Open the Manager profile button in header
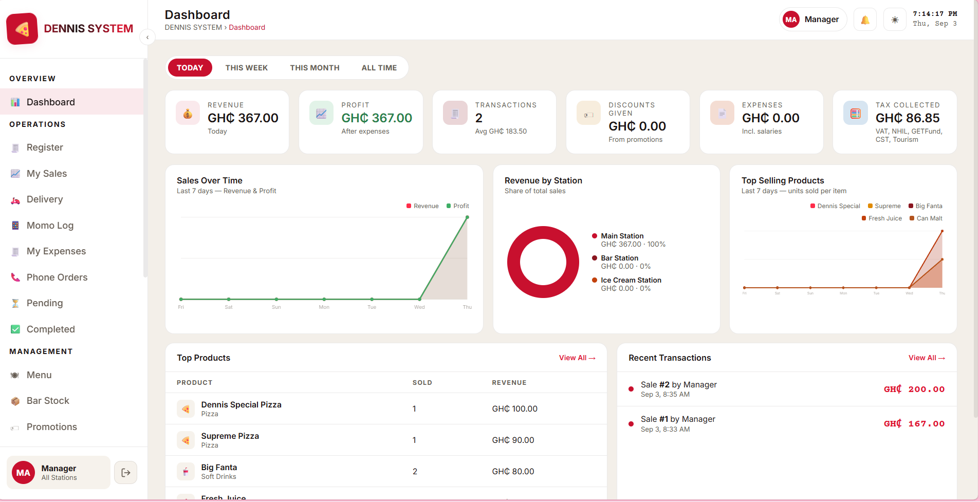The image size is (980, 502). tap(813, 20)
